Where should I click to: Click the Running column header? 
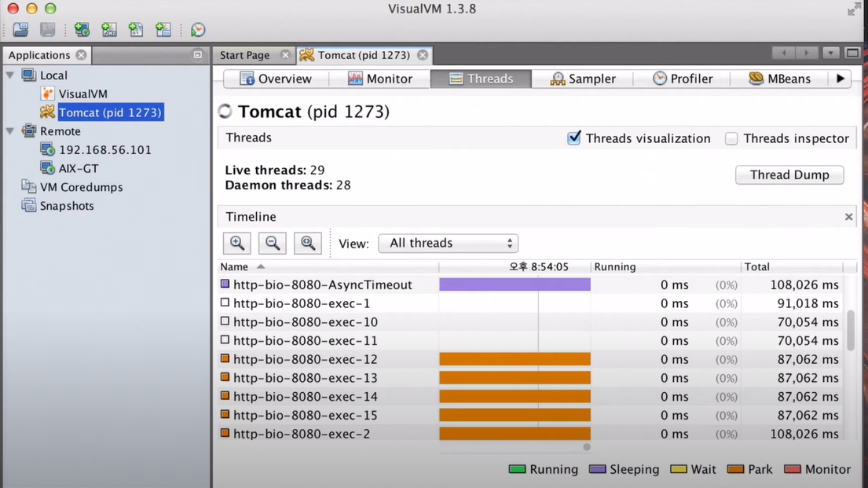tap(666, 266)
